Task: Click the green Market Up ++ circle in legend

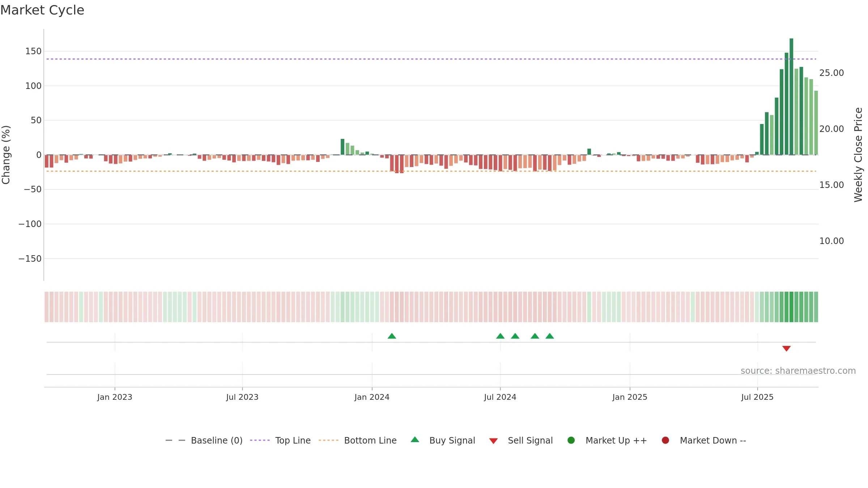Action: 571,440
